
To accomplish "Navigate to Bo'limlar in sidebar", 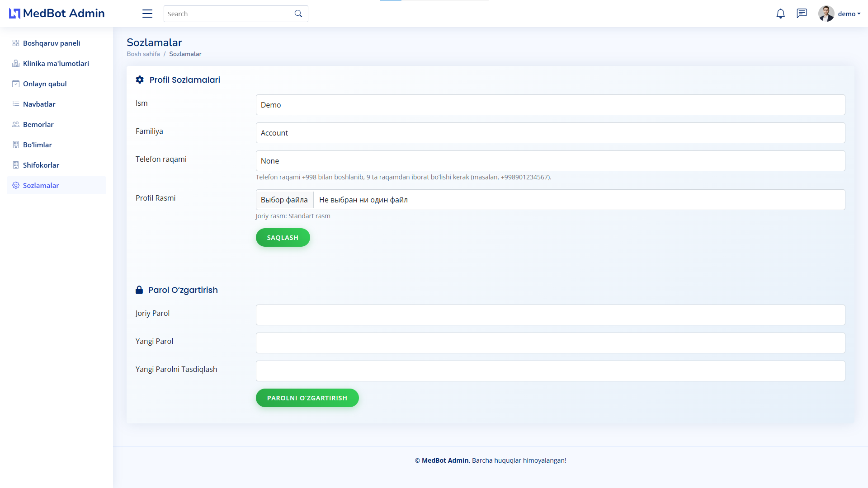I will [38, 145].
